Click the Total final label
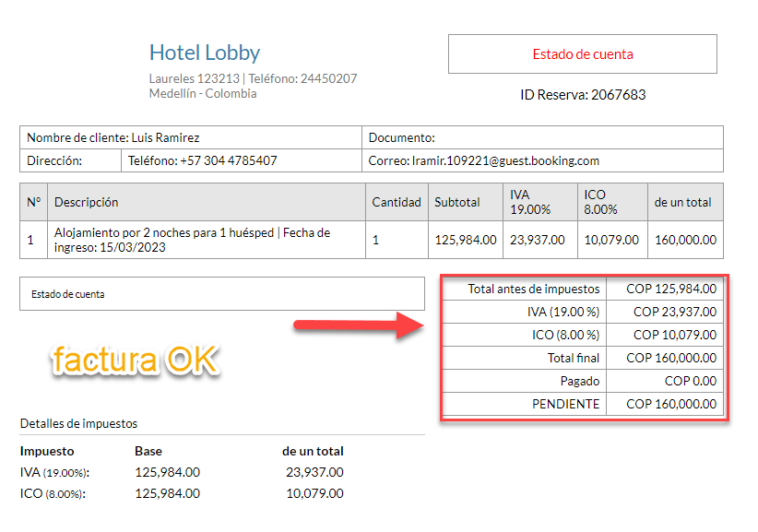The width and height of the screenshot is (758, 532). point(574,358)
